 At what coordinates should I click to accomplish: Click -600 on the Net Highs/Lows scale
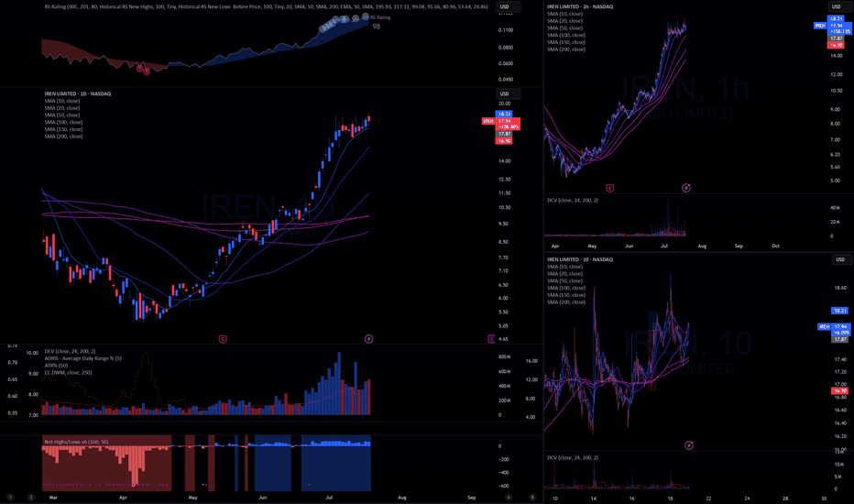504,486
